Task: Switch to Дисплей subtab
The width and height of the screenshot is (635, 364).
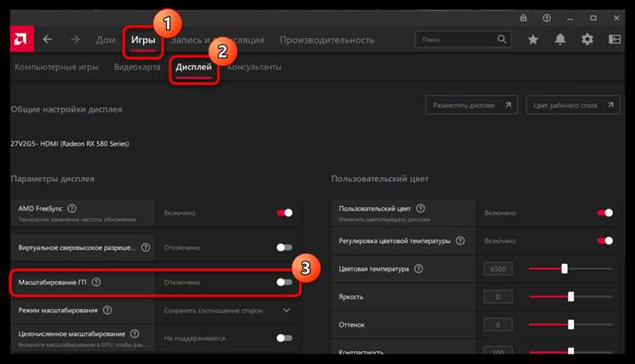Action: click(x=194, y=67)
